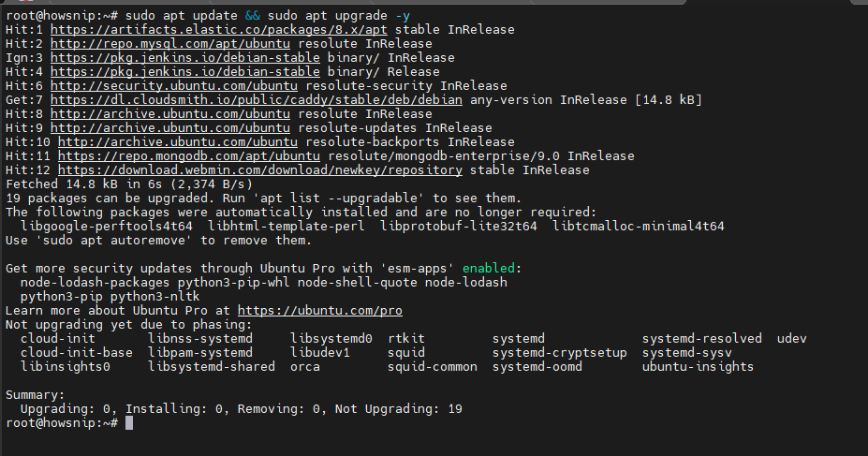Click the 'libhtml-template-perl' package name
The height and width of the screenshot is (456, 868).
coord(287,227)
